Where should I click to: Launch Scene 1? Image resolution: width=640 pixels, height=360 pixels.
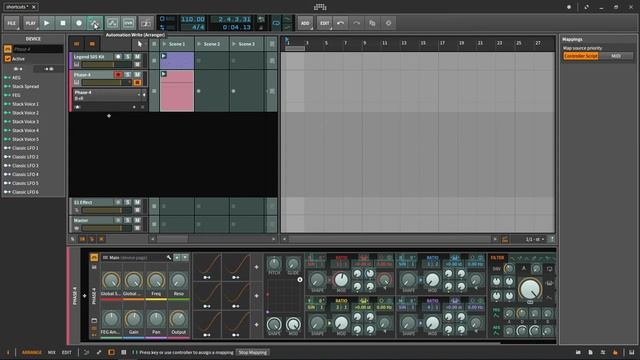point(164,44)
